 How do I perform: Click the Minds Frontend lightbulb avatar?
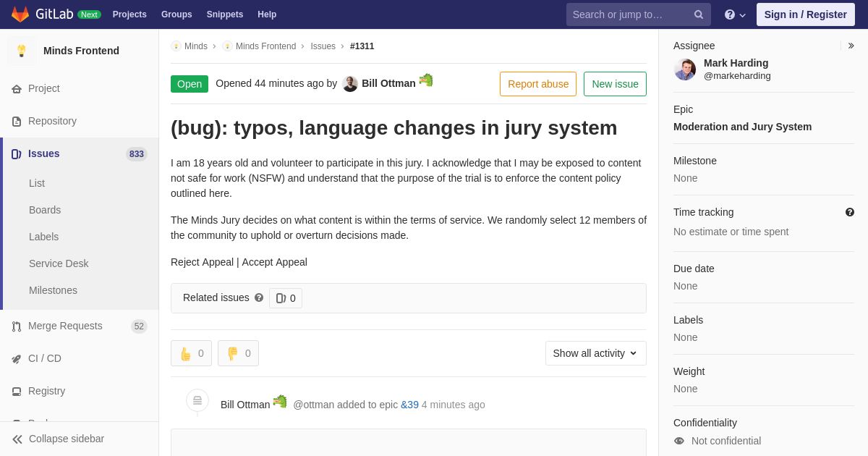(x=22, y=51)
